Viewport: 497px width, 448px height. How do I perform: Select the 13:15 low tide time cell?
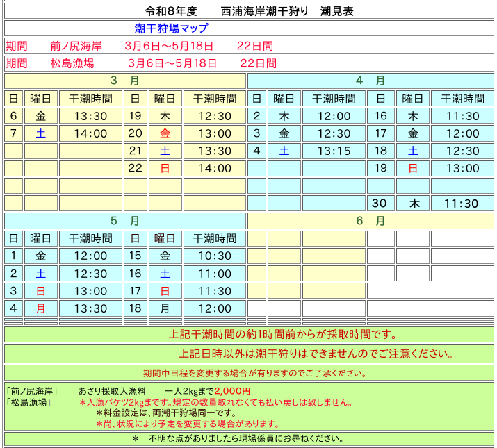(334, 151)
